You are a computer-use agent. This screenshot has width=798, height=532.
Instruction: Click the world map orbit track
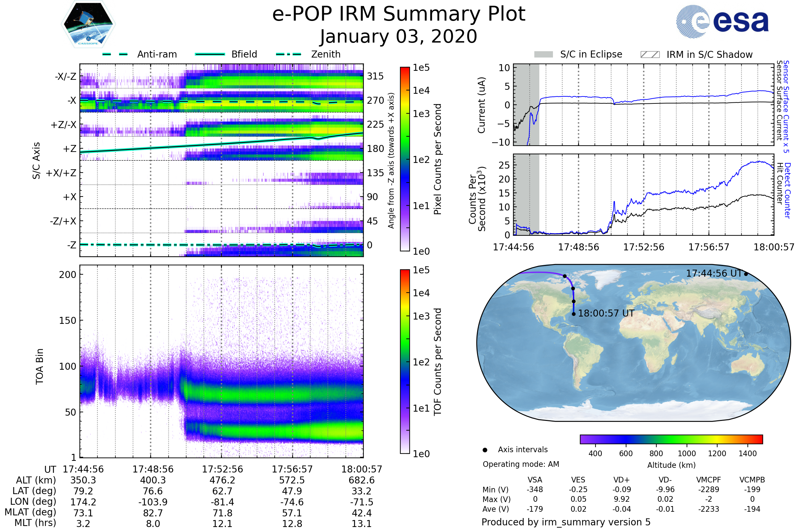pyautogui.click(x=573, y=295)
